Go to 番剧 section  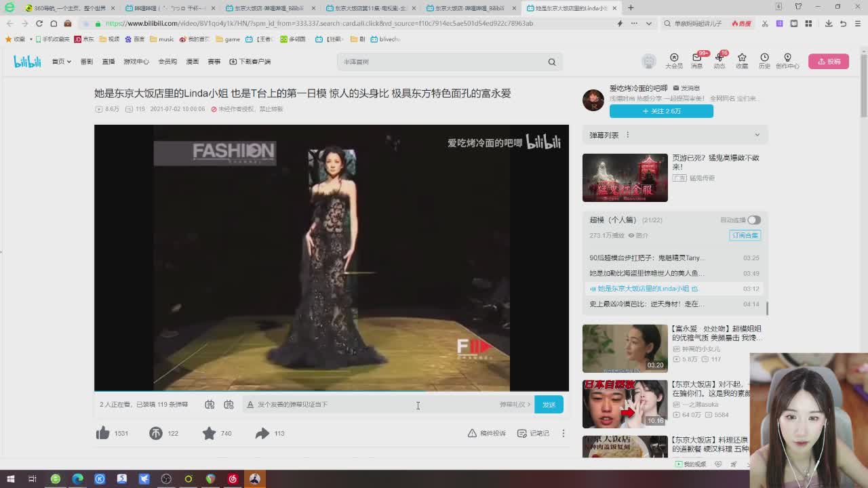point(86,62)
